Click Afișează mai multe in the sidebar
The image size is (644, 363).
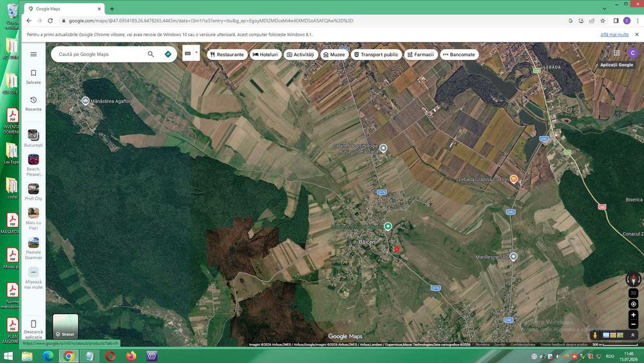33,279
